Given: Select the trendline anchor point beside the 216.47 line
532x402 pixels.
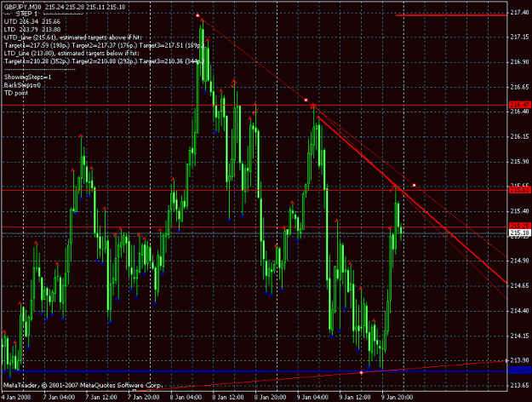Looking at the screenshot, I should [x=306, y=100].
